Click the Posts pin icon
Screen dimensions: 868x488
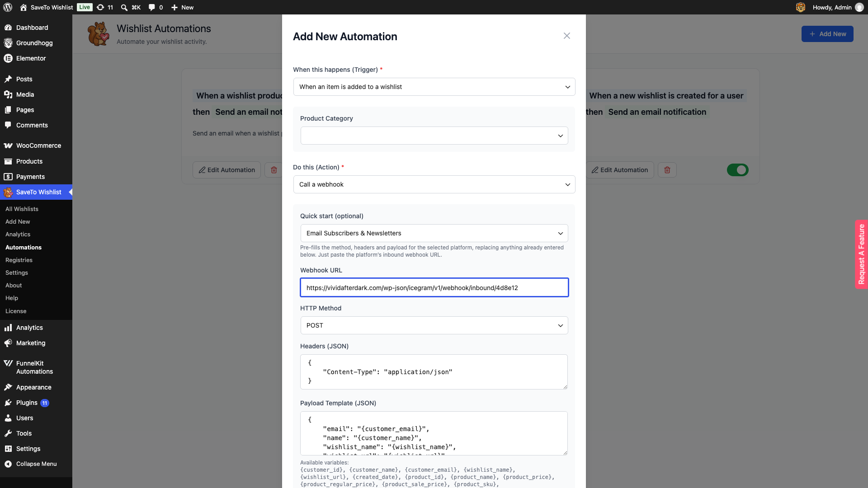[8, 79]
